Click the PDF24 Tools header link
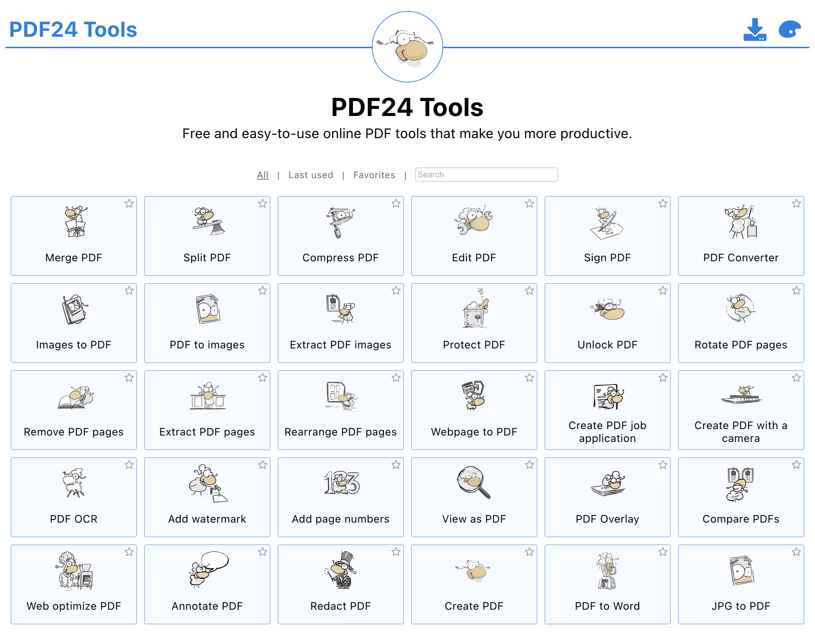Viewport: 815px width, 644px height. pyautogui.click(x=73, y=30)
